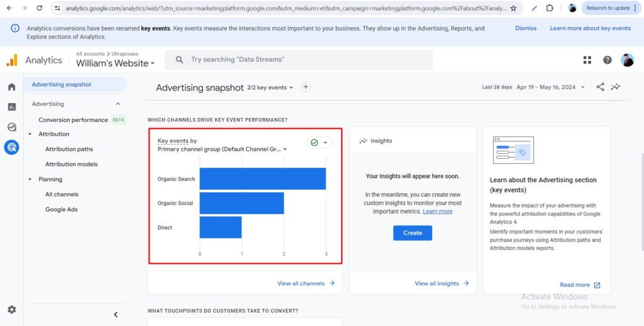Click the Share this report icon

click(x=600, y=87)
